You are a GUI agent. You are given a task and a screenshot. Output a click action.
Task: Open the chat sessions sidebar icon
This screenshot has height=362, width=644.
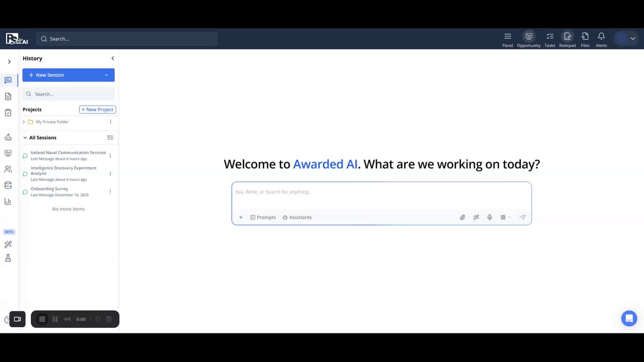(8, 80)
